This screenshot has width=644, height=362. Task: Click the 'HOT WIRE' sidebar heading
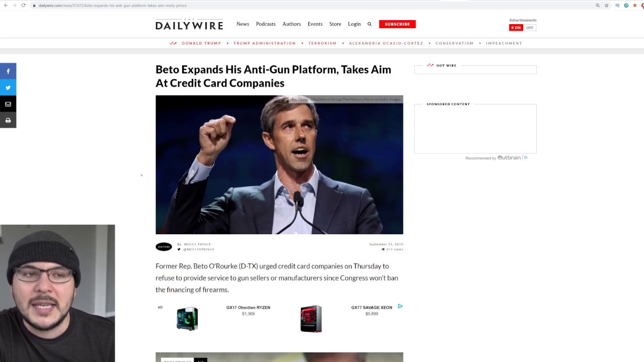click(446, 65)
